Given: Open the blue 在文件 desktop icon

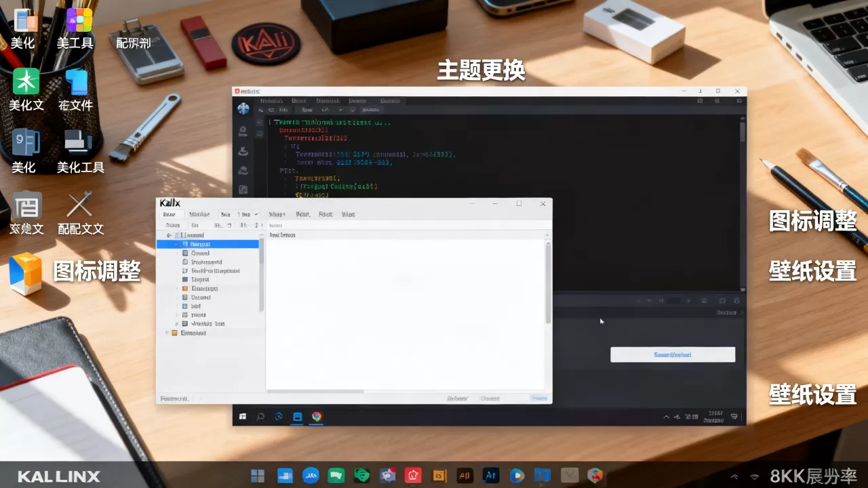Looking at the screenshot, I should pyautogui.click(x=76, y=81).
